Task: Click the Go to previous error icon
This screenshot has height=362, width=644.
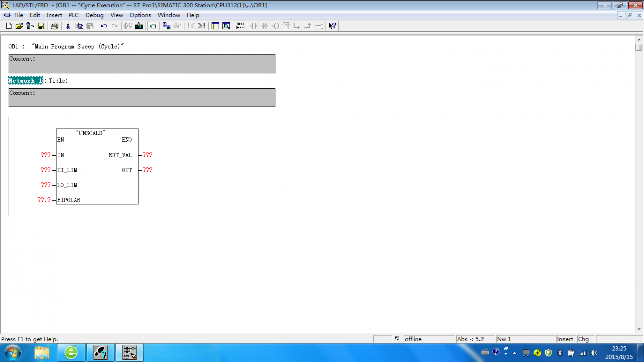Action: [x=191, y=26]
